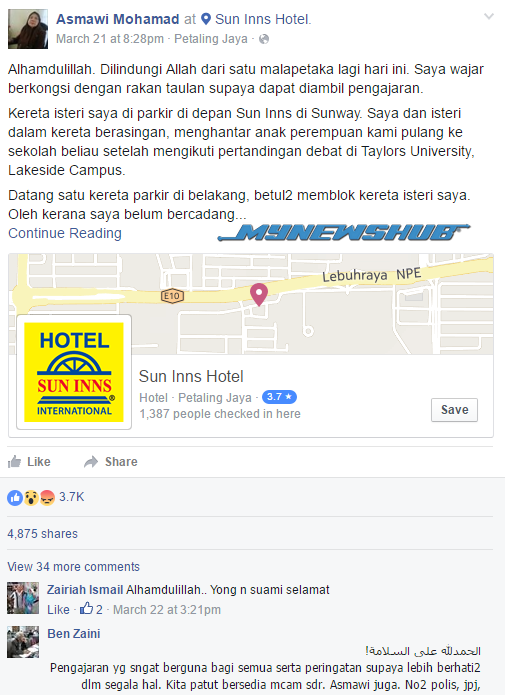The width and height of the screenshot is (507, 695).
Task: Click the location pin icon beside Sun Inns Hotel
Action: click(206, 19)
